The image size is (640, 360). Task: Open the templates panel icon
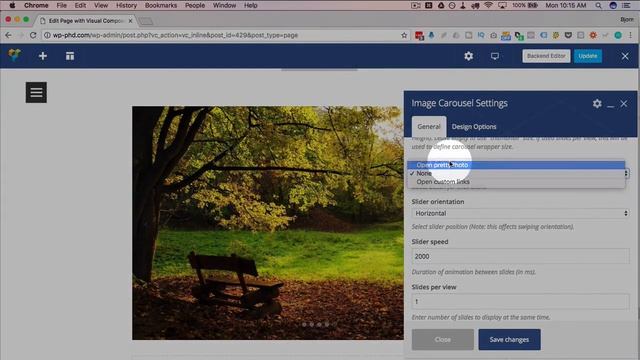70,56
